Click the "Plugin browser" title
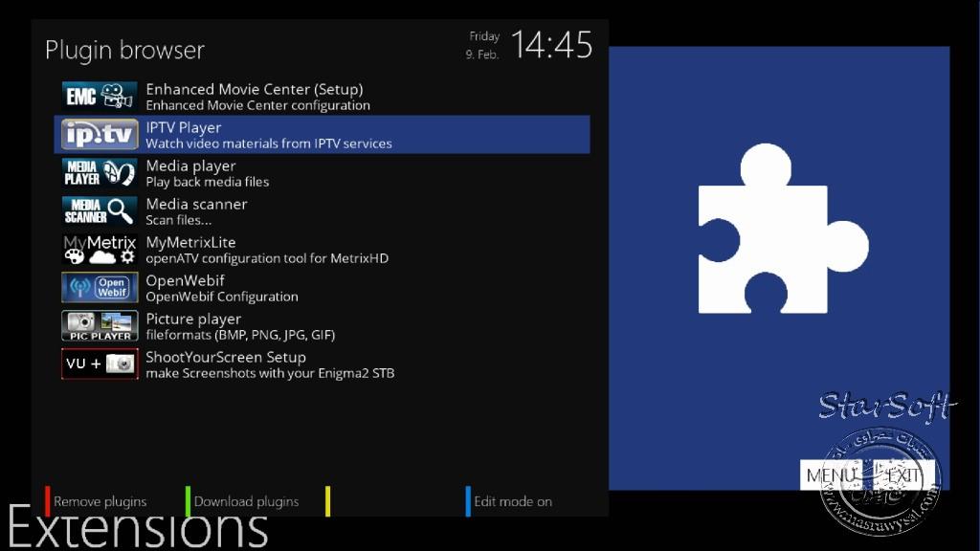The width and height of the screenshot is (980, 551). (x=124, y=51)
